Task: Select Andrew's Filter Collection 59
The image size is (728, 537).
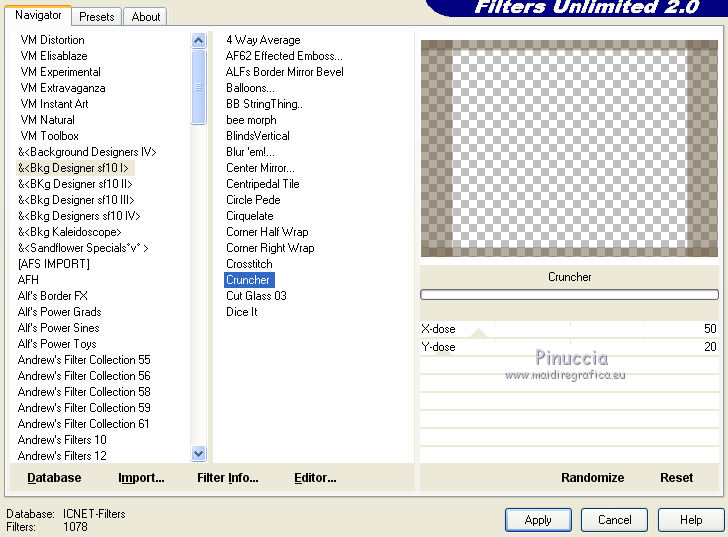Action: (x=84, y=408)
